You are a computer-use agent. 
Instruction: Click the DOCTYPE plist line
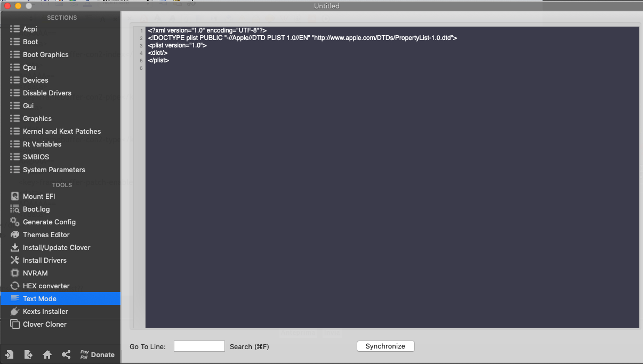click(x=302, y=38)
